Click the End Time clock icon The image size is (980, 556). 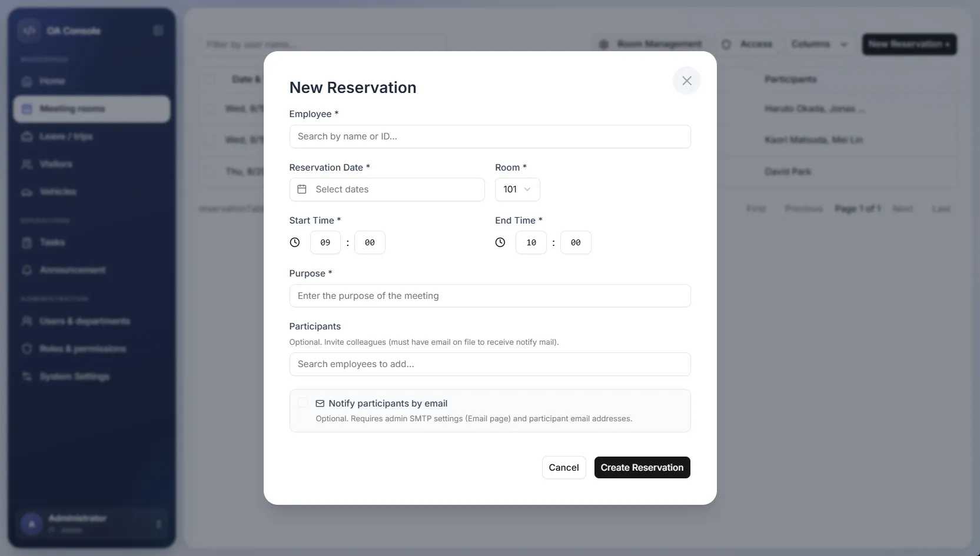tap(500, 242)
